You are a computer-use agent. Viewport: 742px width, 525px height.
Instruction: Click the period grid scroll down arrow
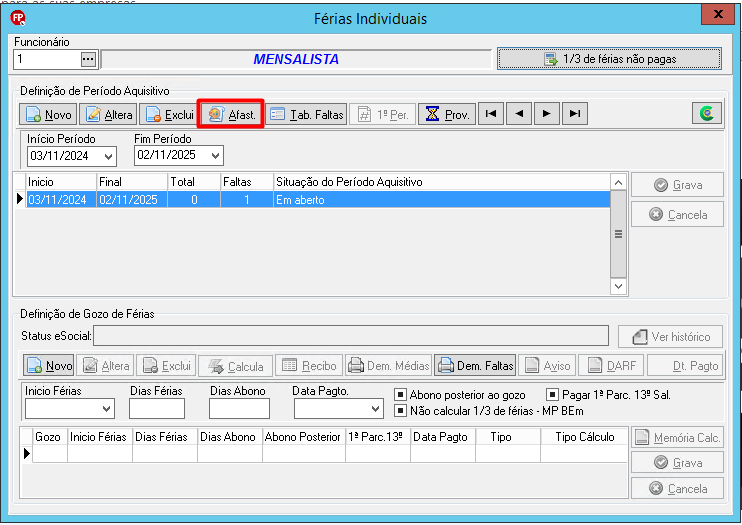[618, 286]
